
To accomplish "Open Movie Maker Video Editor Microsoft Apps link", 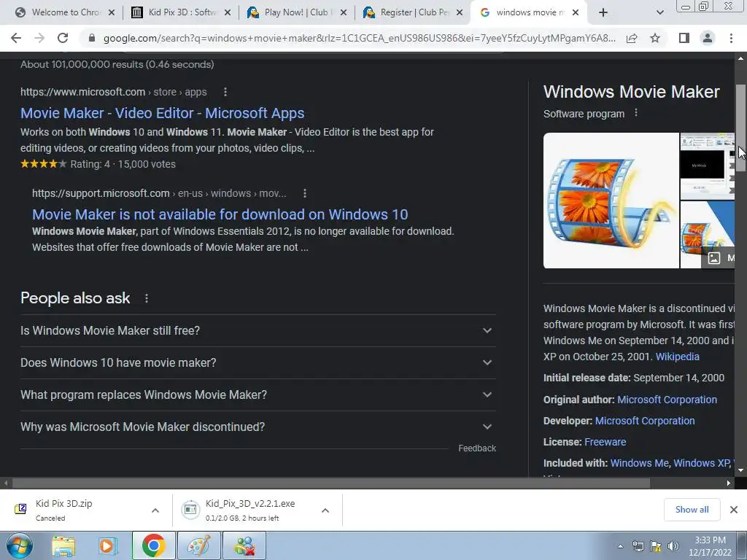I will 163,113.
